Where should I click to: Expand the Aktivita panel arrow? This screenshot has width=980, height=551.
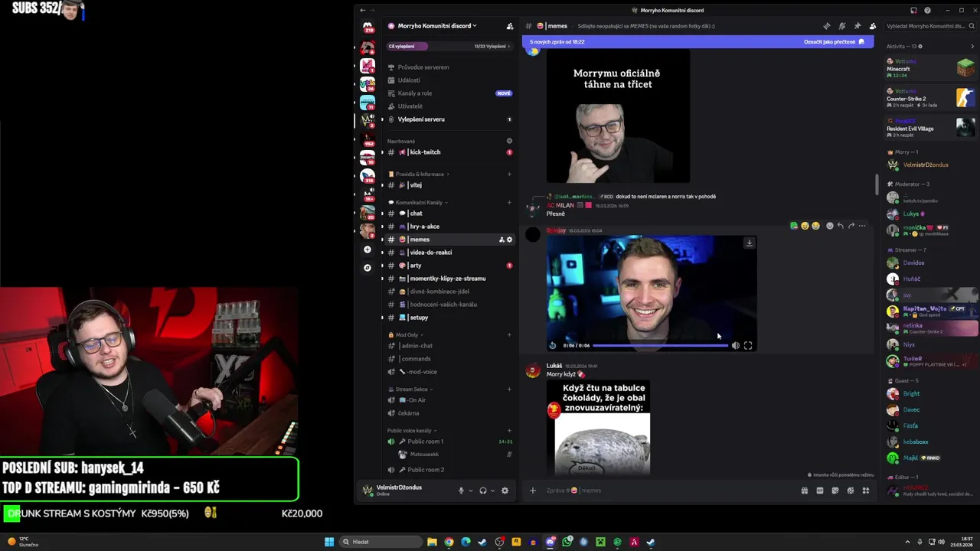click(x=972, y=47)
